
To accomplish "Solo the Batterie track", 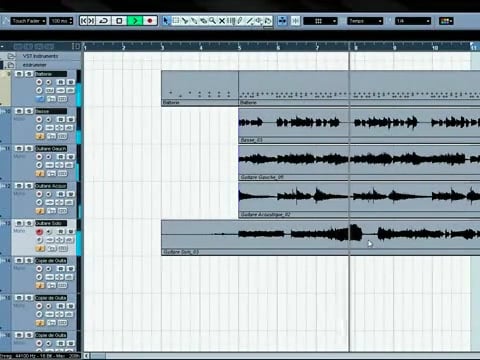I will 29,74.
